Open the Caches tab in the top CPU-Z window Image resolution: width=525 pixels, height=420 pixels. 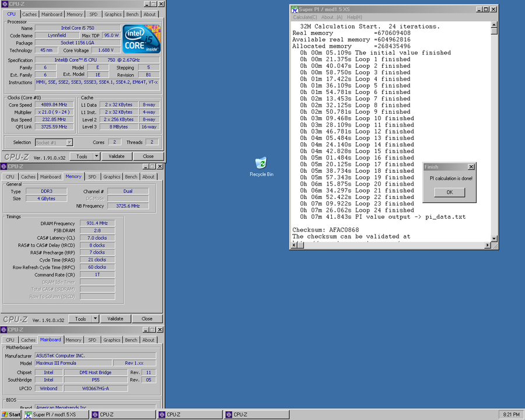tap(30, 15)
